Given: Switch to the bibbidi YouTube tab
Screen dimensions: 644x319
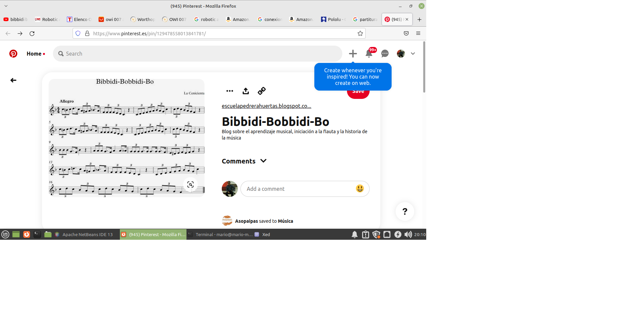Looking at the screenshot, I should (x=16, y=19).
